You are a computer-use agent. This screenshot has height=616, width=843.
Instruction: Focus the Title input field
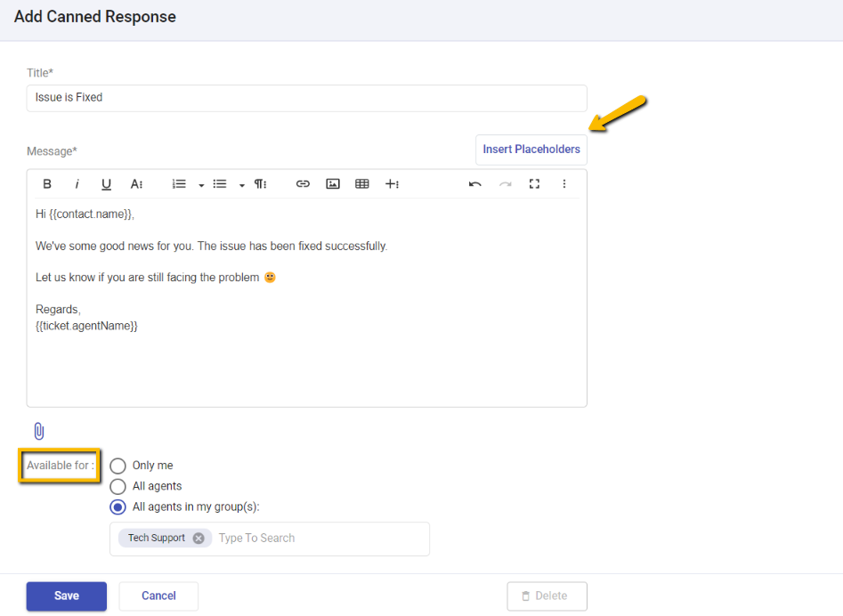point(306,98)
